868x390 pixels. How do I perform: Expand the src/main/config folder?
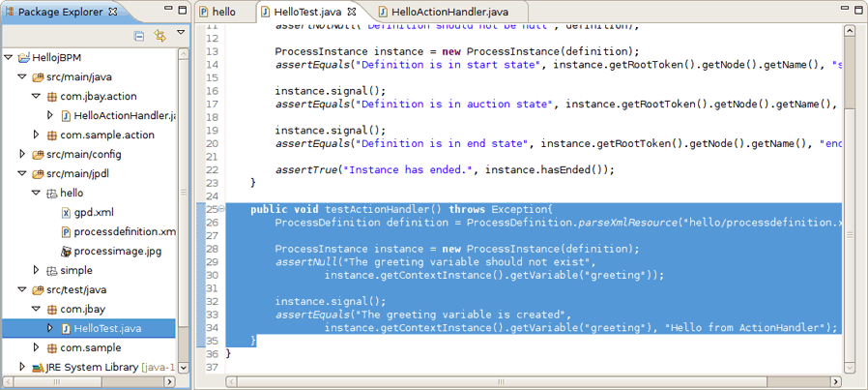(21, 154)
